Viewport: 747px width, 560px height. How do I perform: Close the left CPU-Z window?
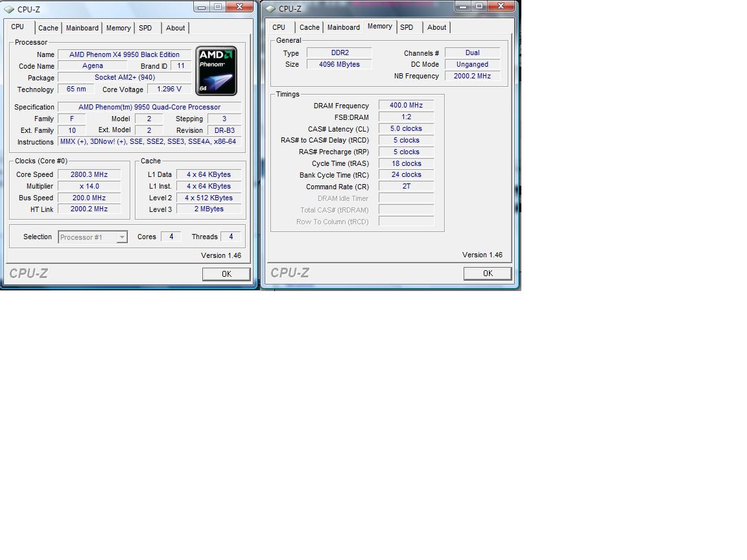(x=240, y=6)
